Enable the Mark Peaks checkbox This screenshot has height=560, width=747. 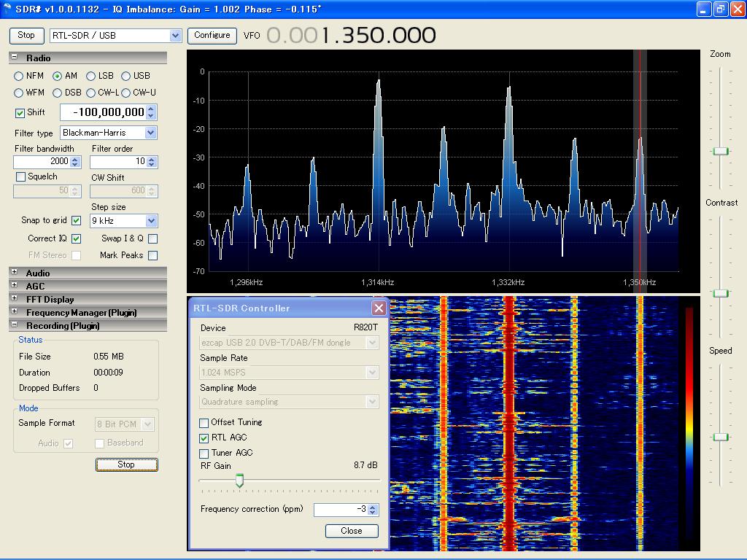[x=153, y=256]
